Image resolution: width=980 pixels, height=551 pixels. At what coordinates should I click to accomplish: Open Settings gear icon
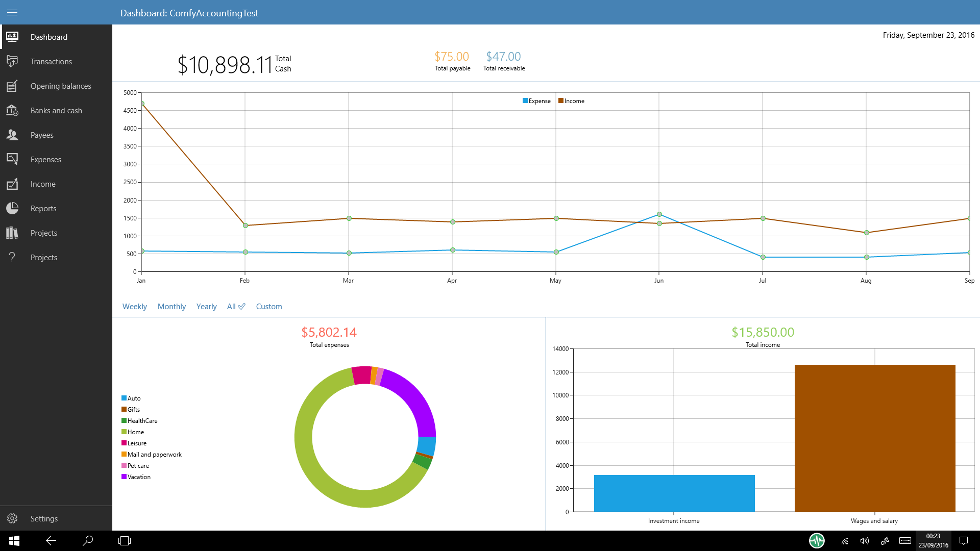(x=12, y=518)
